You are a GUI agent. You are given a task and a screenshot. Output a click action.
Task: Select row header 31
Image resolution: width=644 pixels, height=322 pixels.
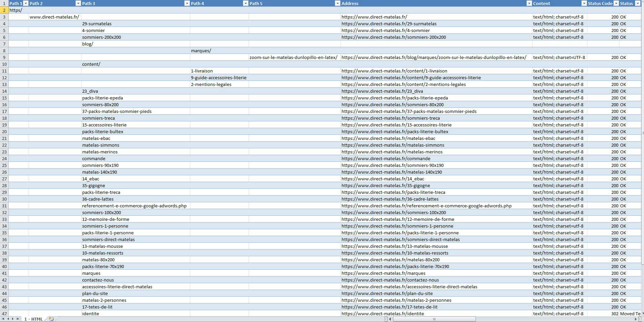coord(4,206)
